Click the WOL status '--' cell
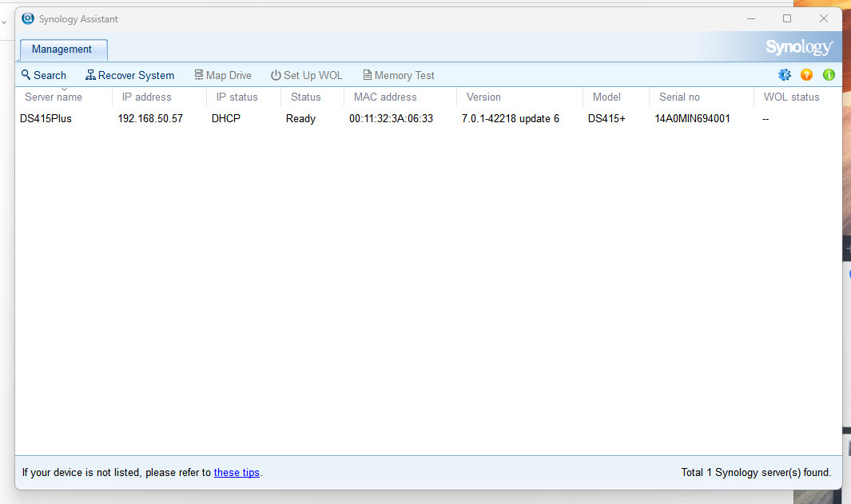The width and height of the screenshot is (851, 504). (x=766, y=118)
